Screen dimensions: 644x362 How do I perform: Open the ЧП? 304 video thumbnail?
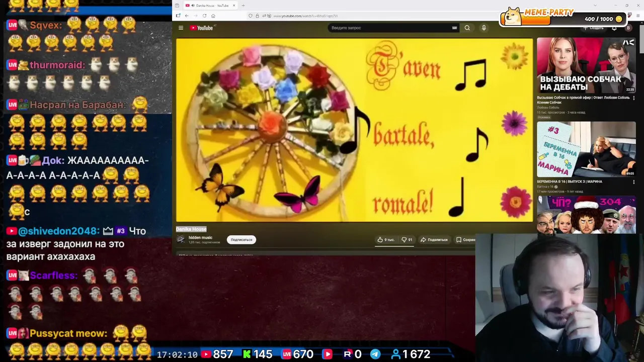(586, 214)
